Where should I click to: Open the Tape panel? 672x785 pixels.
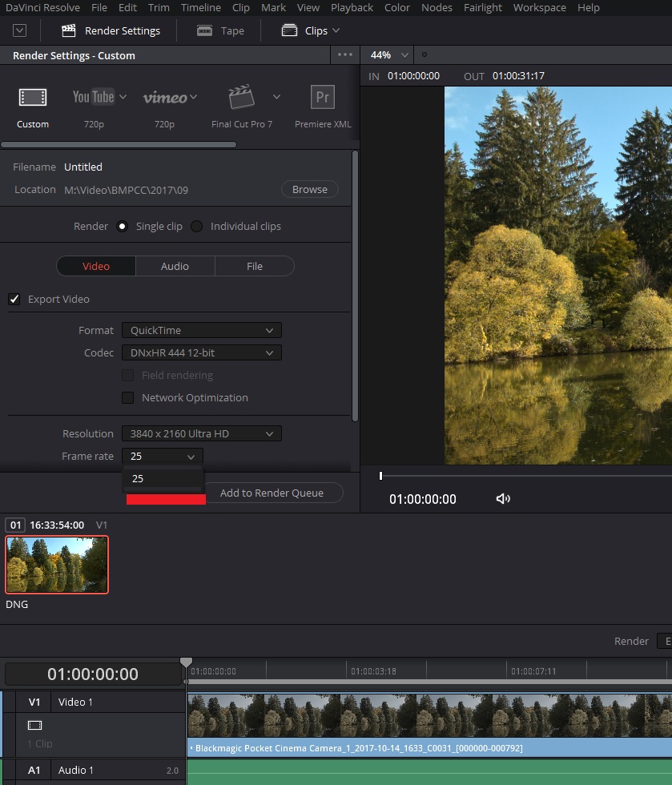point(220,30)
